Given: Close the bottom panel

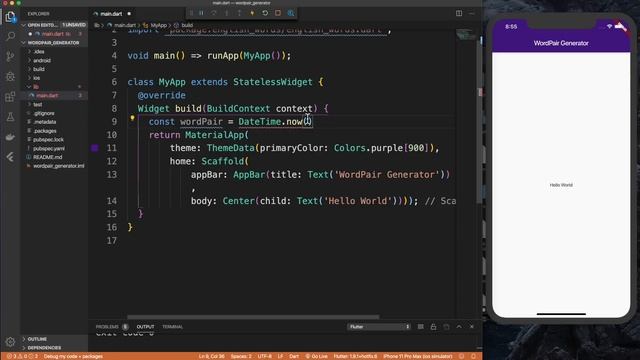Looking at the screenshot, I should [472, 327].
